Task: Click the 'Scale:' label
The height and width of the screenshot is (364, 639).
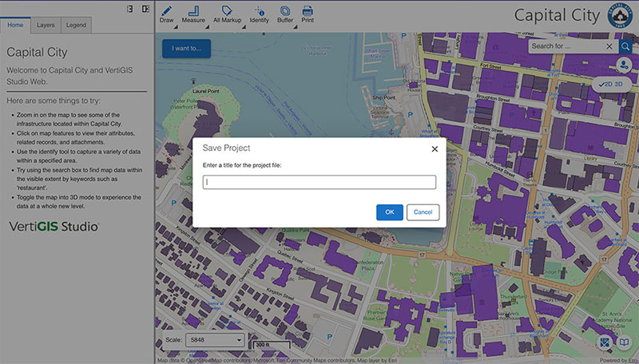Action: (x=173, y=339)
